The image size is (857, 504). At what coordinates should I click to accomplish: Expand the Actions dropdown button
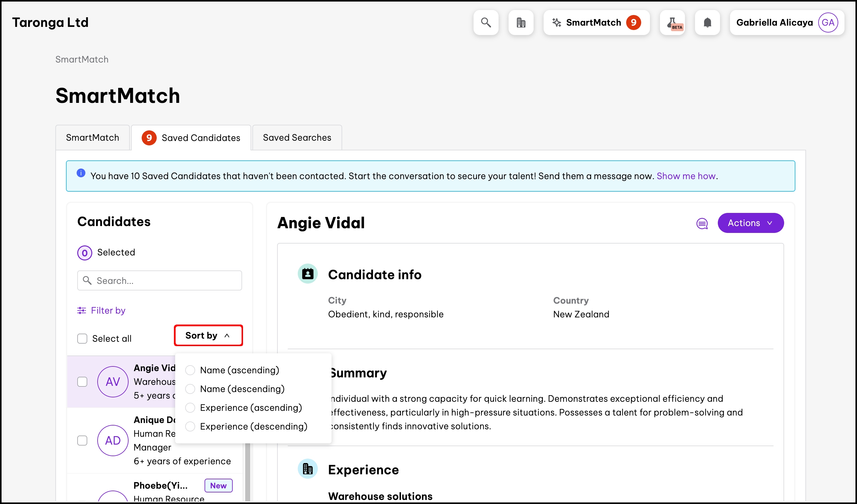pyautogui.click(x=750, y=223)
